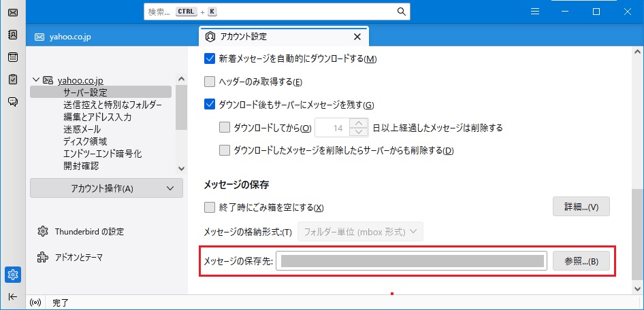The image size is (644, 310).
Task: Open the Chat space icon
Action: click(12, 102)
